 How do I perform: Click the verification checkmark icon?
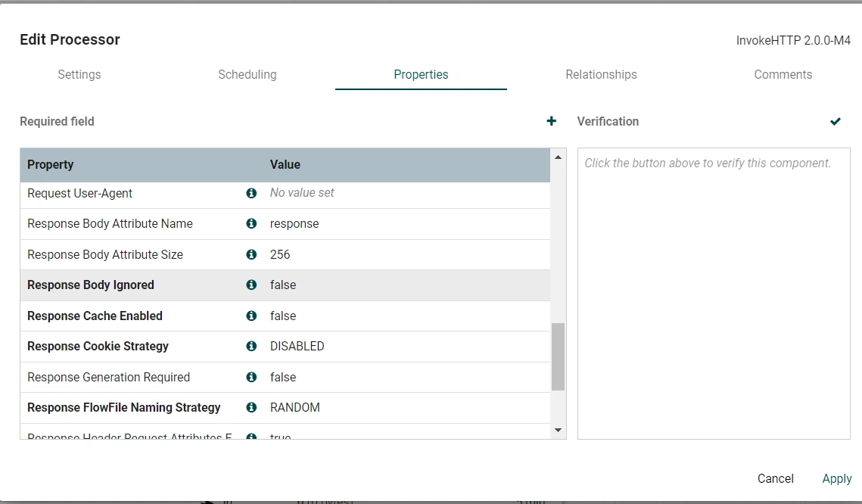pyautogui.click(x=835, y=122)
